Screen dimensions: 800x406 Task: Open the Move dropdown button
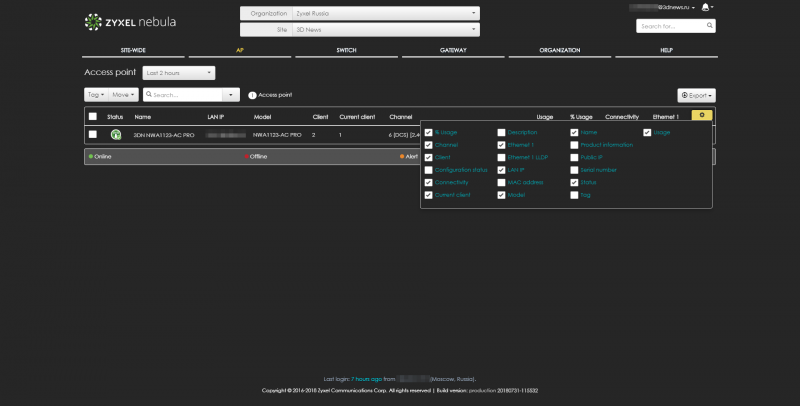pyautogui.click(x=123, y=95)
